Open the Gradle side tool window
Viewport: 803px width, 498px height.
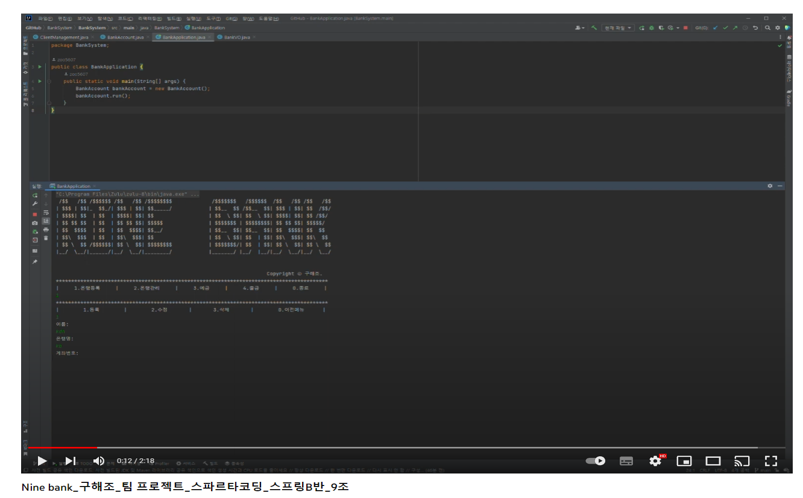pyautogui.click(x=789, y=98)
